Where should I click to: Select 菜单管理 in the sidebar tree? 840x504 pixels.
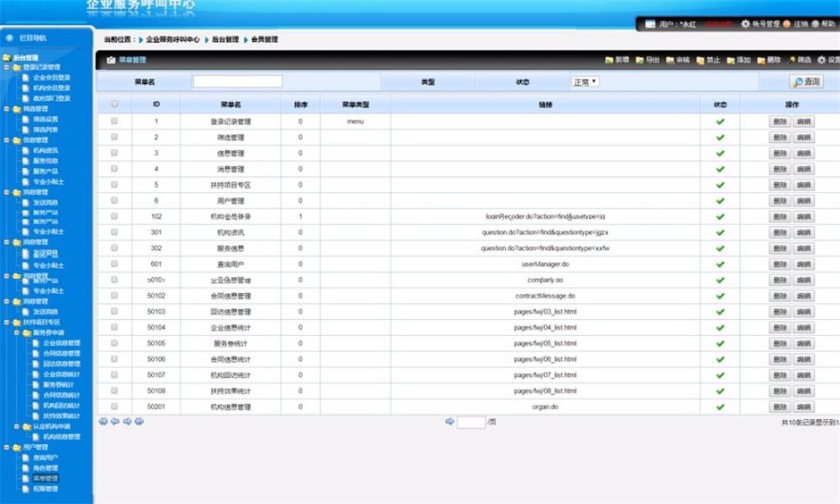[x=46, y=478]
